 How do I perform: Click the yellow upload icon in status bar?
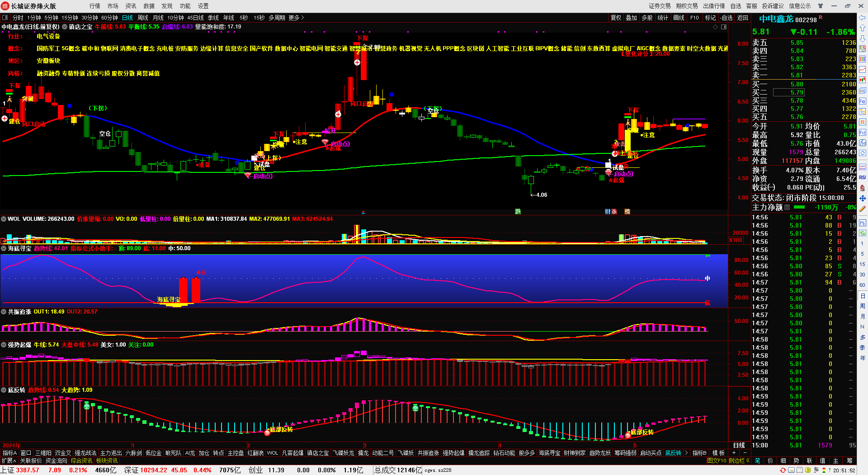point(808,470)
